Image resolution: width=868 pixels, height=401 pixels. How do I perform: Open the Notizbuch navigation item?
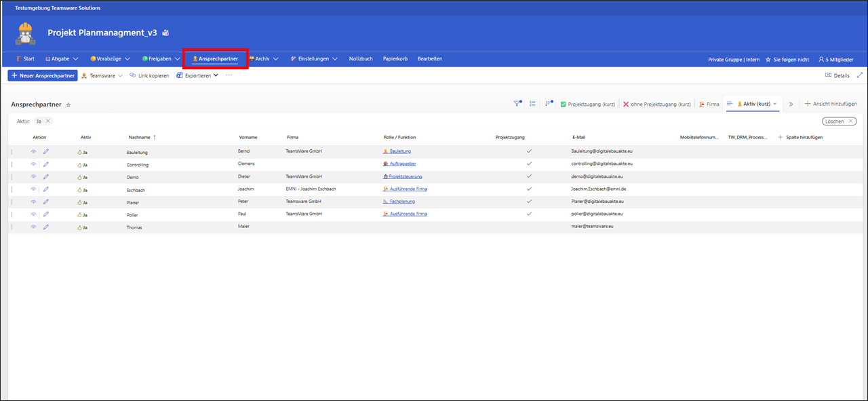(x=361, y=59)
